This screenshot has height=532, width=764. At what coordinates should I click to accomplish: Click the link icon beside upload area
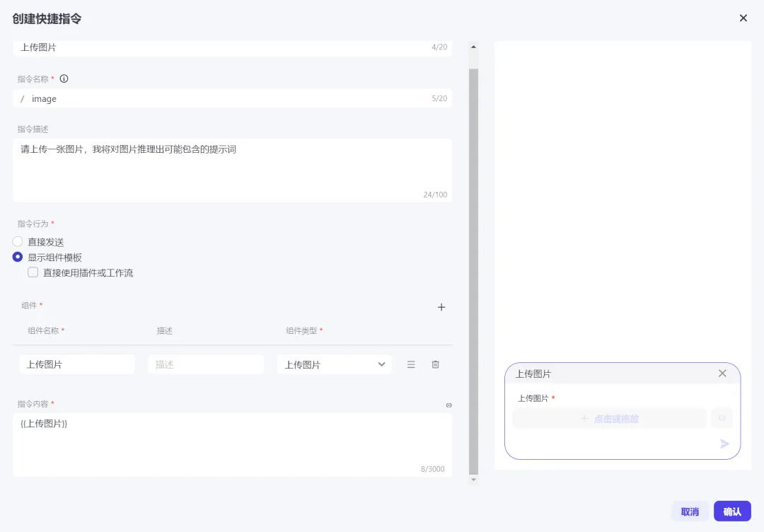click(722, 419)
